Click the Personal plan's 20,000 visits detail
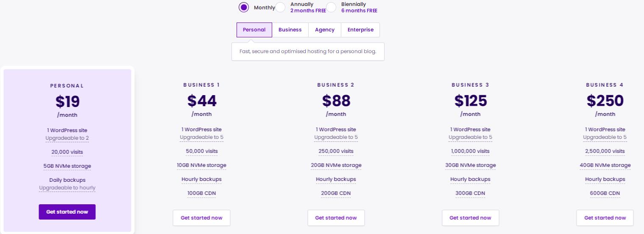This screenshot has width=644, height=234. [x=67, y=152]
